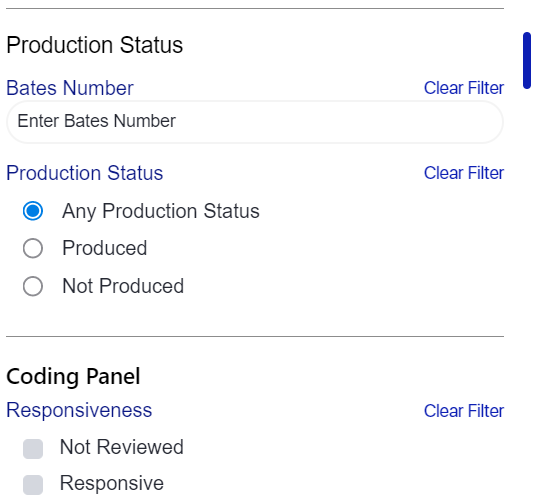This screenshot has height=501, width=534.
Task: Click the 'Not Produced' label text
Action: (123, 286)
